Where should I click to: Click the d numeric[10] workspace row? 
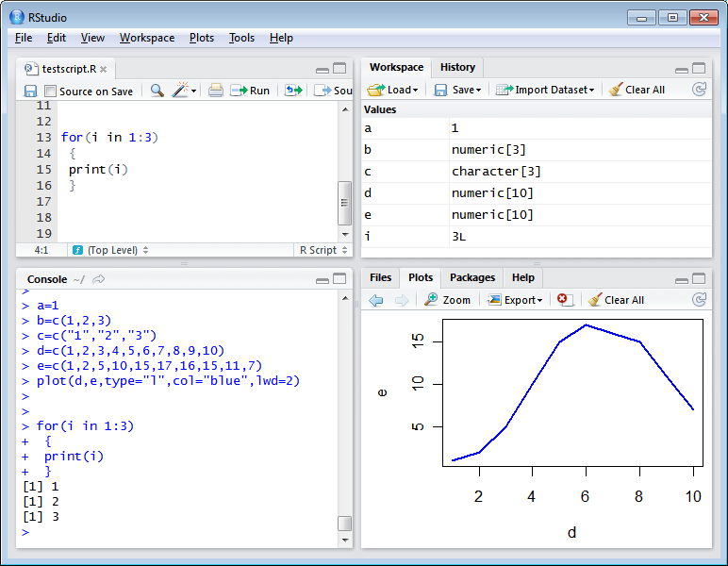coord(537,193)
